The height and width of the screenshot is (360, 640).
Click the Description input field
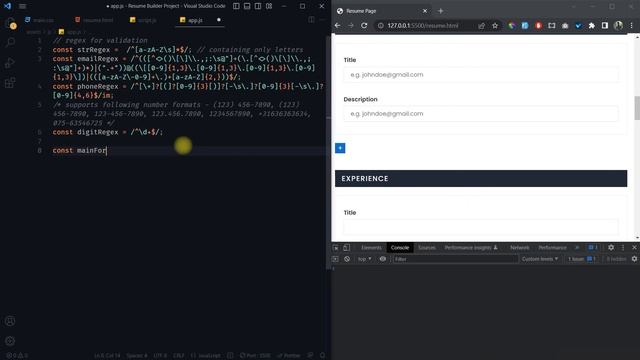click(x=481, y=114)
